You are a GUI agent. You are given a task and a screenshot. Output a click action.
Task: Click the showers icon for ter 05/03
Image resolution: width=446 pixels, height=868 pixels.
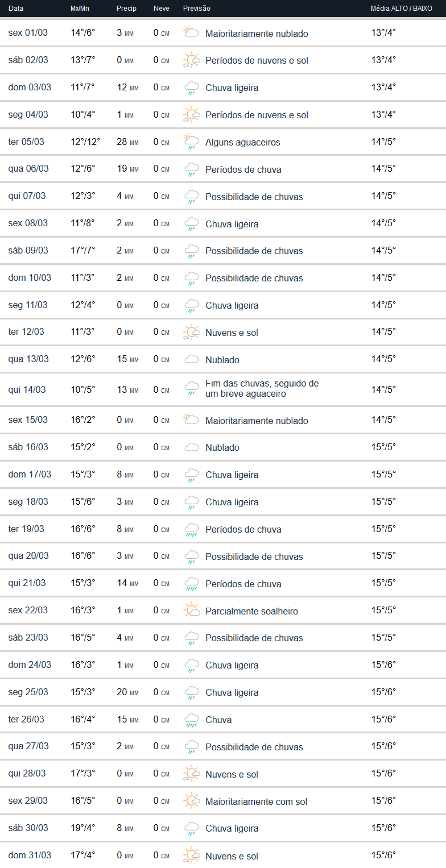coord(191,142)
